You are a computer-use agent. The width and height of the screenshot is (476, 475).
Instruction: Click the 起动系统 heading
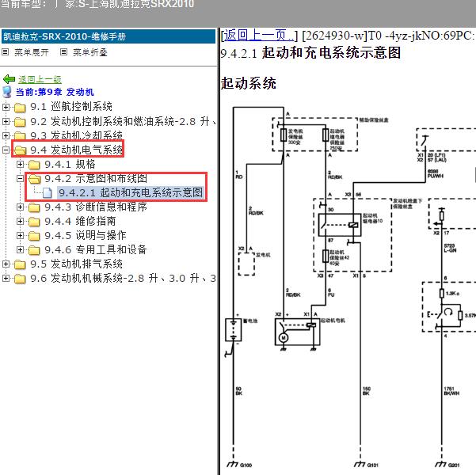[x=249, y=83]
